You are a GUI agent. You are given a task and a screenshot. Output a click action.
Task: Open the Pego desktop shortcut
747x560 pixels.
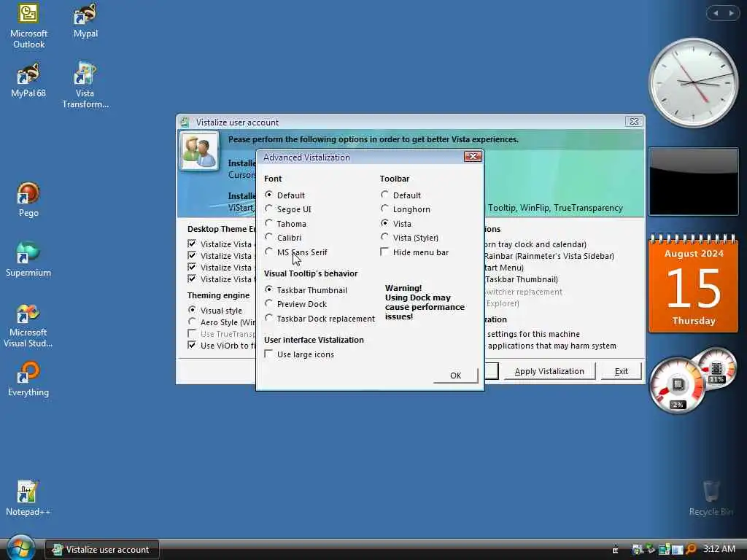pos(28,200)
